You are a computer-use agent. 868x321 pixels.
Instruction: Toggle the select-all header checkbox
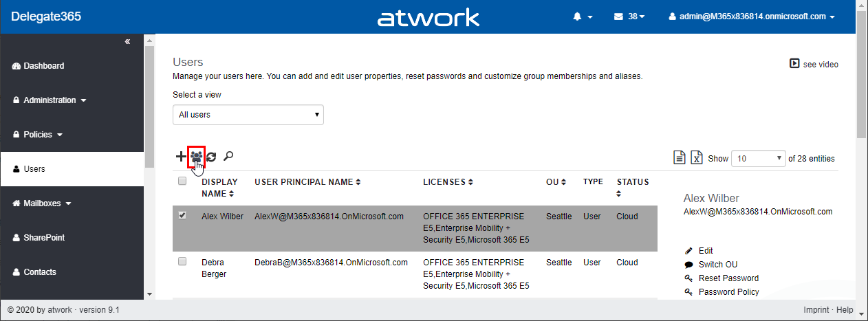coord(182,181)
